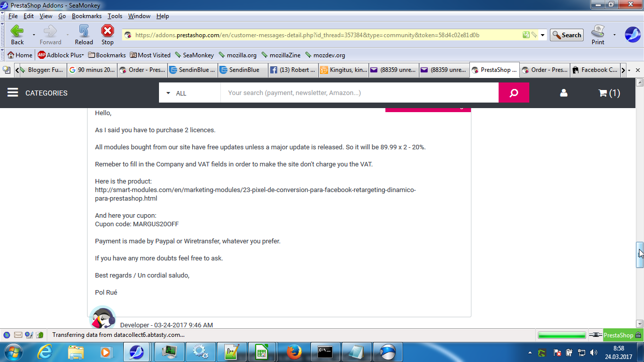
Task: Open the Command Prompt taskbar icon
Action: tap(325, 352)
